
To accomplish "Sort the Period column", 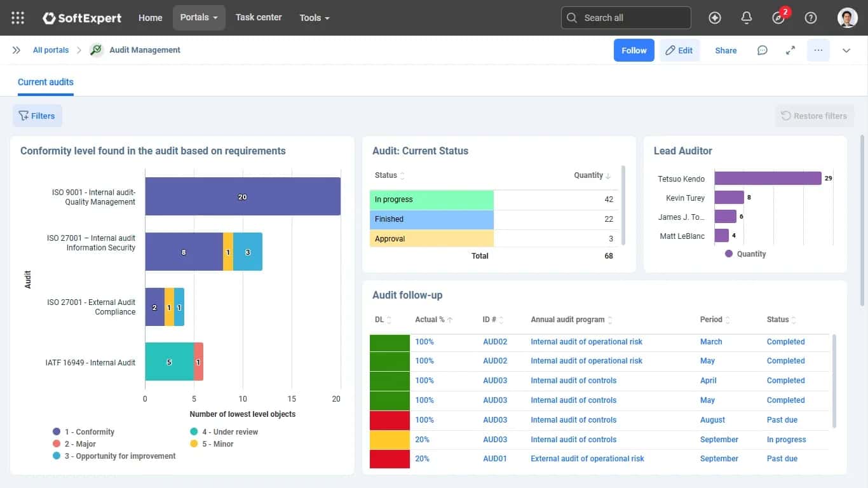I will pyautogui.click(x=728, y=320).
